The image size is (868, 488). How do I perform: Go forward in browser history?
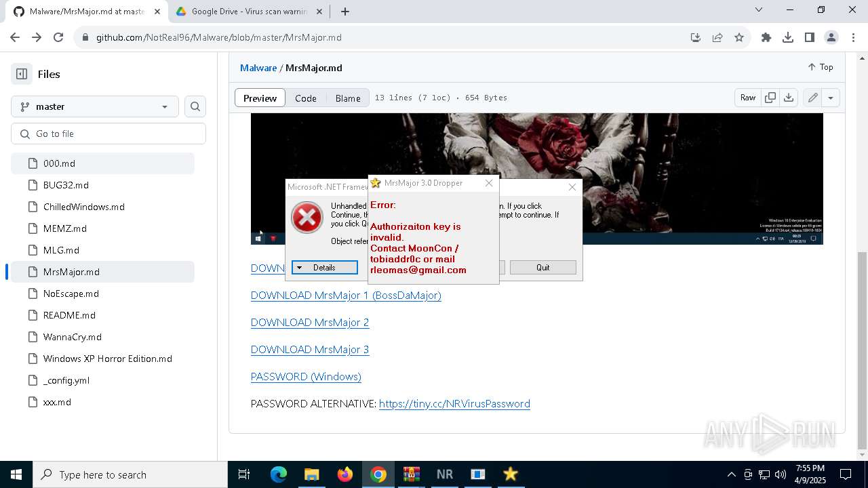coord(37,37)
